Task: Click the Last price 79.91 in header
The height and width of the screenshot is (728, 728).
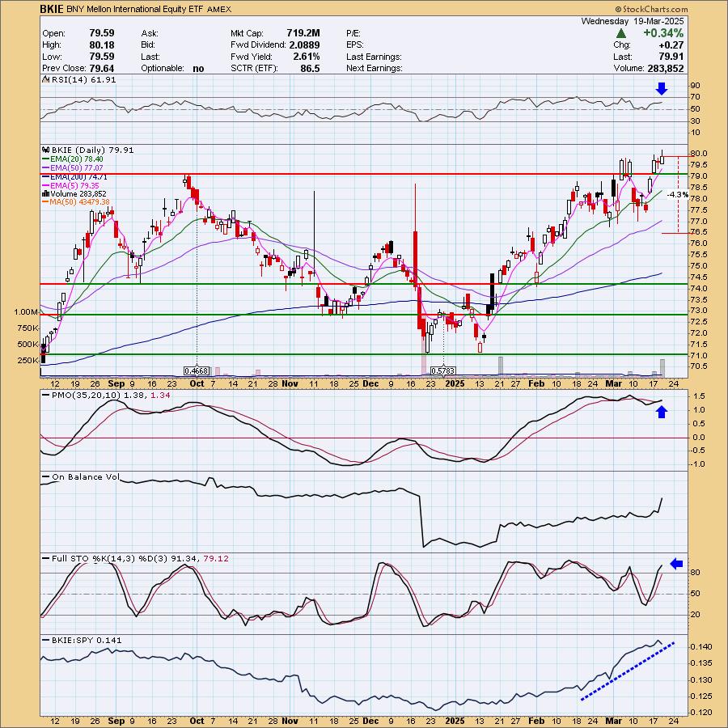Action: click(x=671, y=57)
